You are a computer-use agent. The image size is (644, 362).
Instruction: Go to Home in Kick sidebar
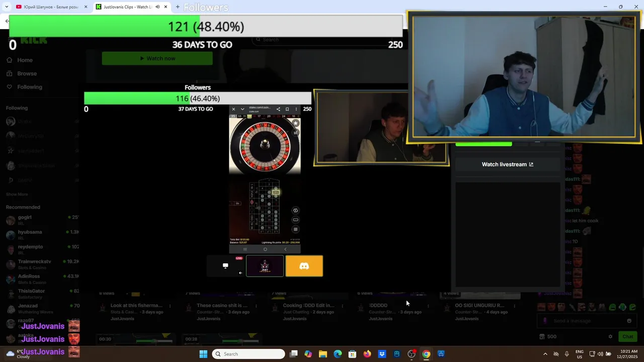(x=20, y=60)
